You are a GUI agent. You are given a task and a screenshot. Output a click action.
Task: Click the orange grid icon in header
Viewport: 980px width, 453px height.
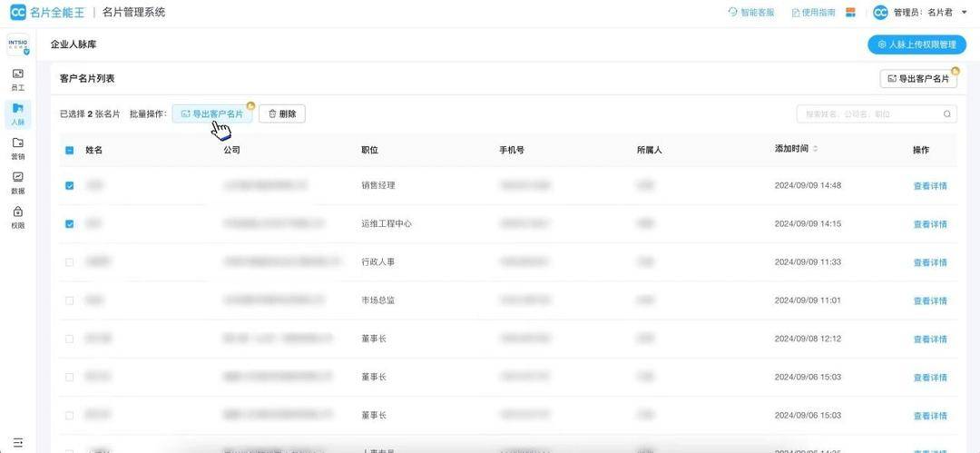tap(851, 13)
